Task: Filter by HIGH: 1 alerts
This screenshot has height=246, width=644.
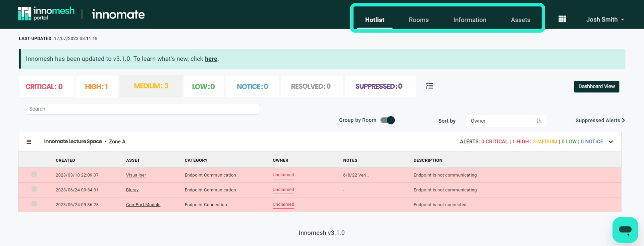Action: 97,86
